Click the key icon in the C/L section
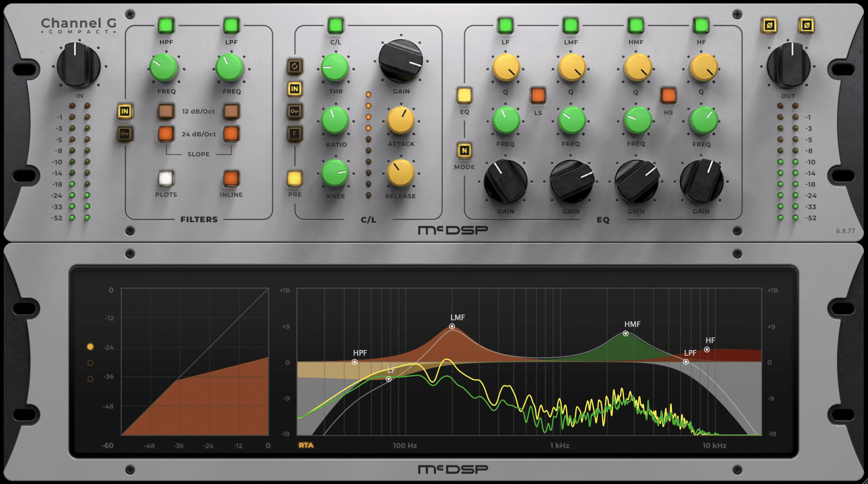This screenshot has height=484, width=868. pos(295,112)
